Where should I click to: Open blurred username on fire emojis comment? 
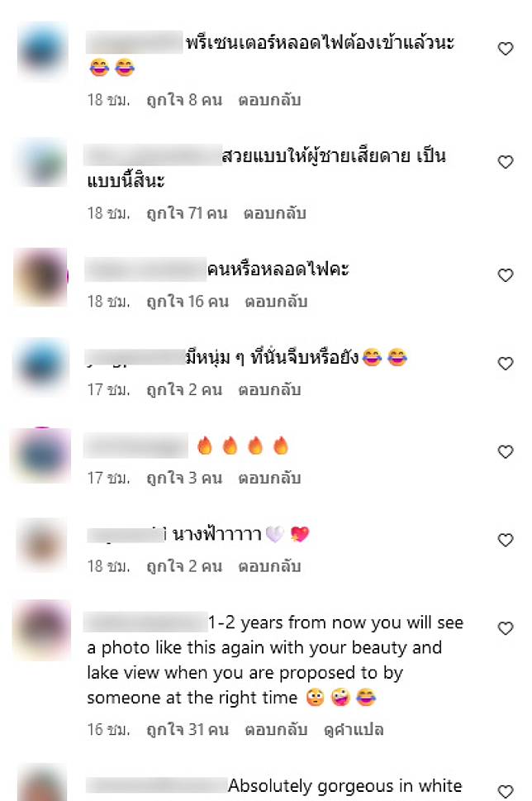pyautogui.click(x=135, y=446)
